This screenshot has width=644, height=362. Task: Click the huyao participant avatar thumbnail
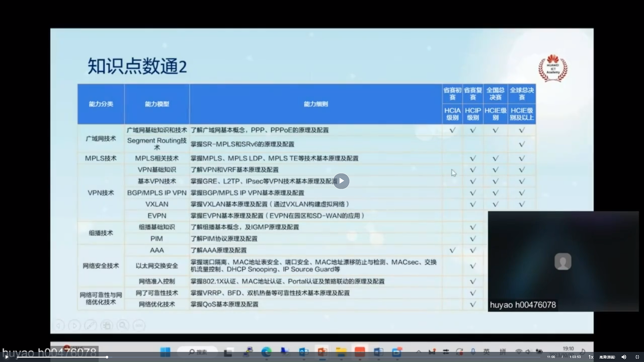[x=563, y=261]
